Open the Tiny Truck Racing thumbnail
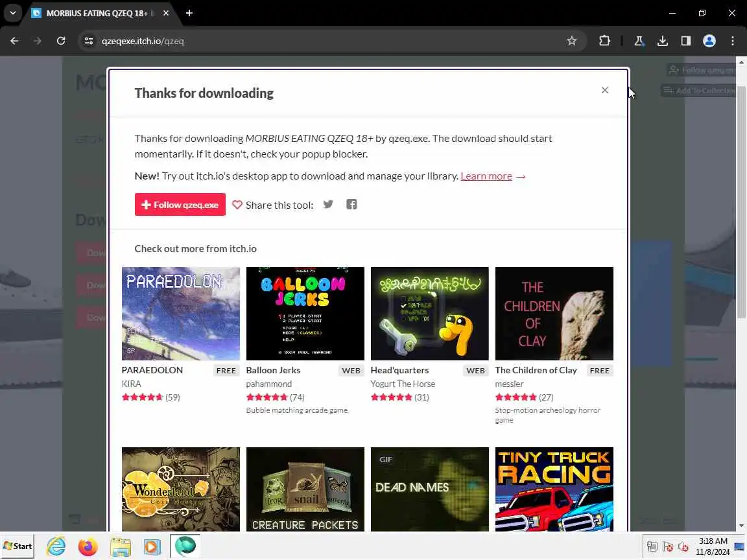This screenshot has height=560, width=747. coord(554,489)
